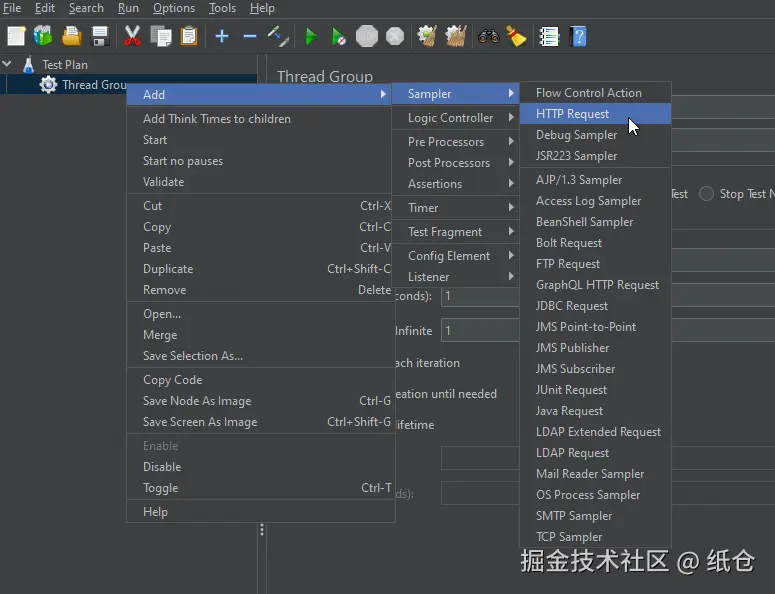This screenshot has height=594, width=775.
Task: Select Add Think Times to children
Action: [260, 119]
